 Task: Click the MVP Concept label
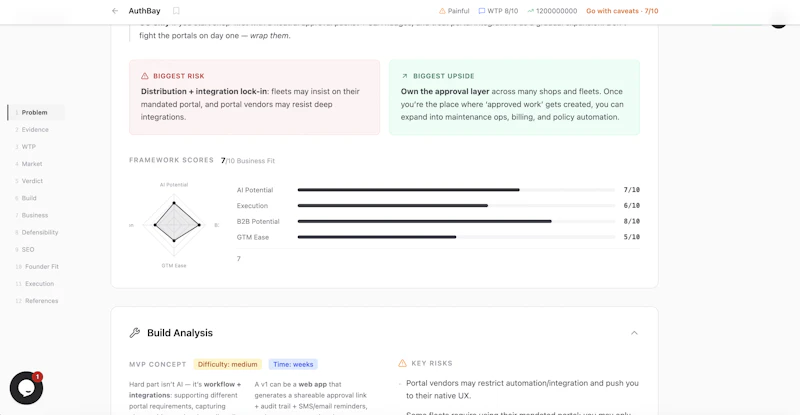coord(158,364)
